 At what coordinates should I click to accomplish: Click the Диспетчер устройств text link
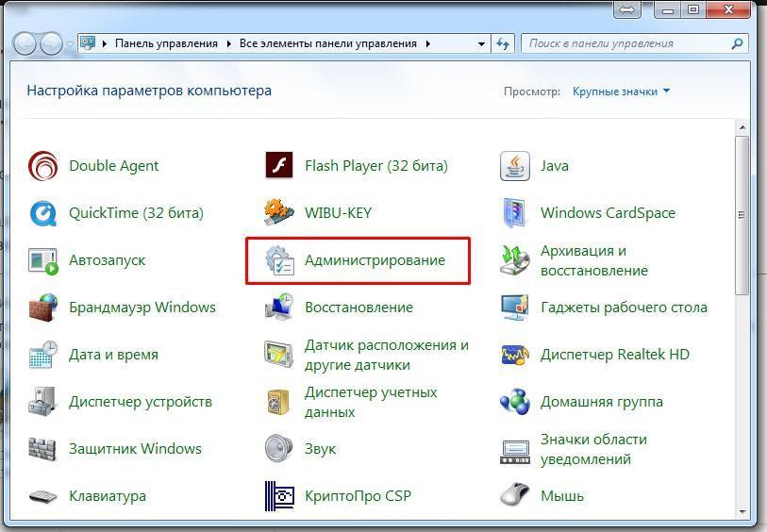click(x=141, y=402)
